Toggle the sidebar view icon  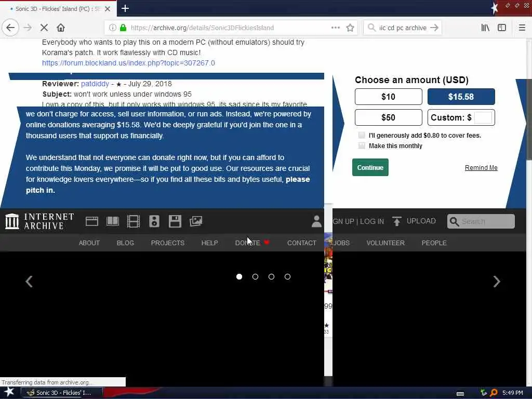502,28
